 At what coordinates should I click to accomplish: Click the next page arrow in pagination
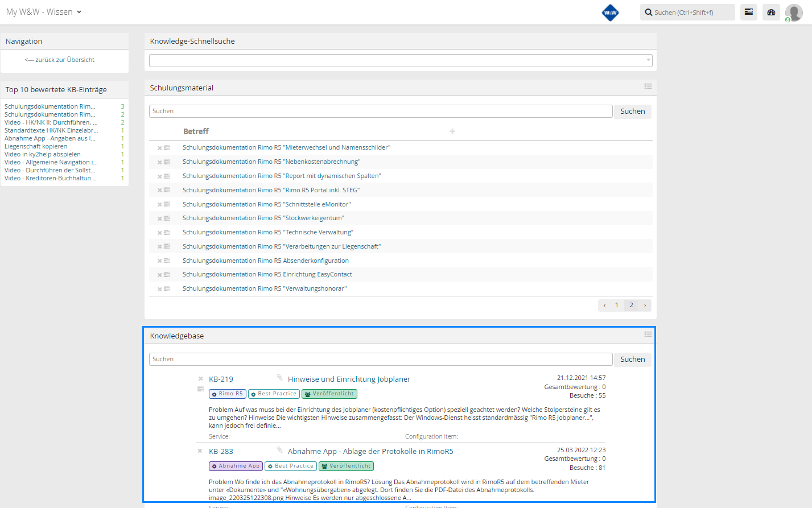click(x=645, y=305)
